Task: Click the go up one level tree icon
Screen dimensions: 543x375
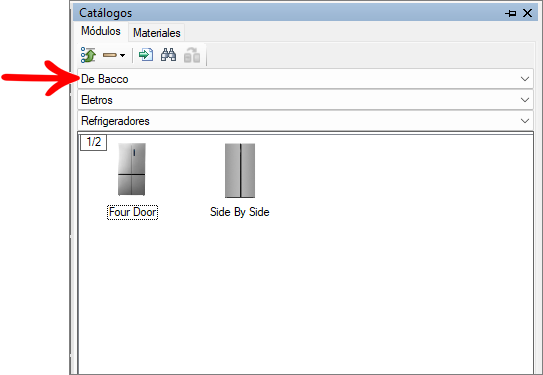Action: [x=88, y=55]
